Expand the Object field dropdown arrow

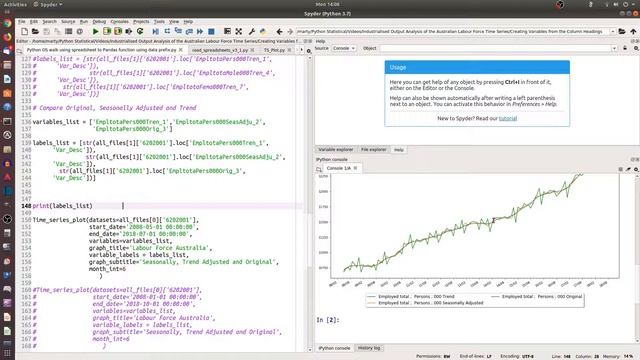tap(614, 48)
